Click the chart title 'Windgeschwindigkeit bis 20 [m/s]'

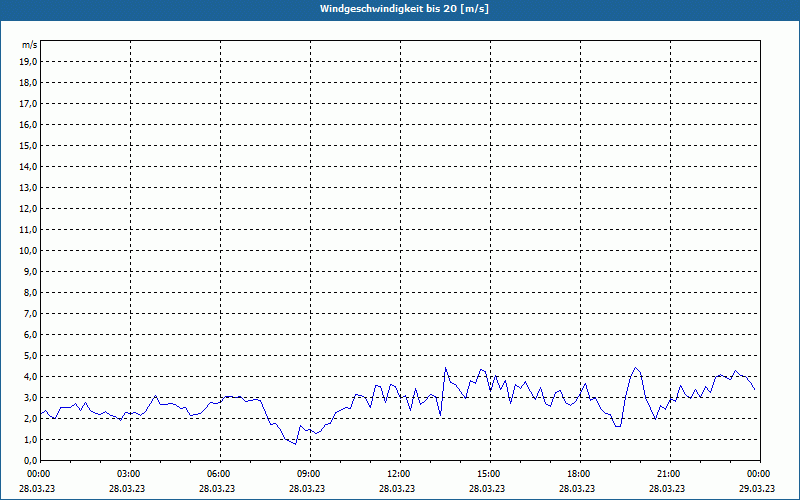click(404, 9)
